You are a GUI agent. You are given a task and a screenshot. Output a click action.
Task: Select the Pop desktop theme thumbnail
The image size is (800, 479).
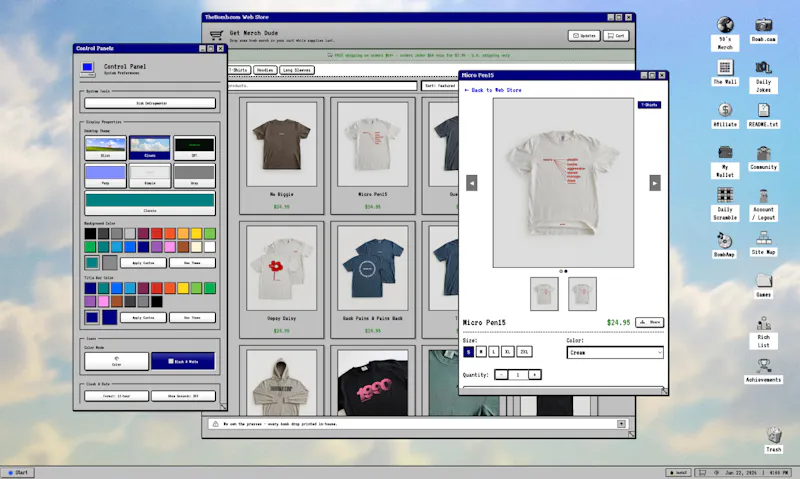(x=105, y=175)
